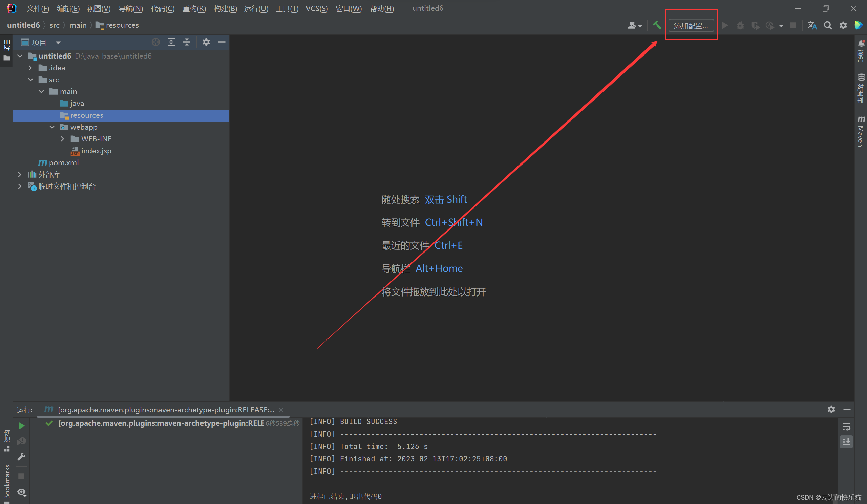867x504 pixels.
Task: Enable select-opened-file in the project panel
Action: [x=155, y=42]
